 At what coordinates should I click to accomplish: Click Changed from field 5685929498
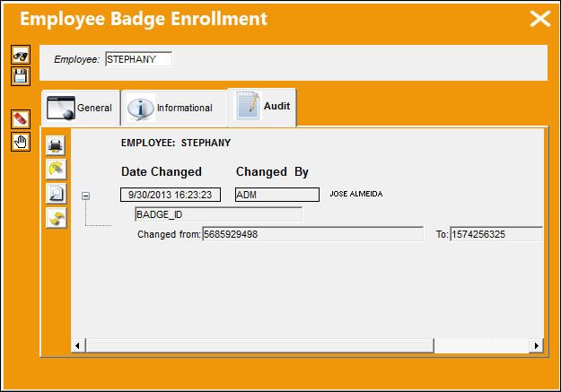tap(313, 234)
